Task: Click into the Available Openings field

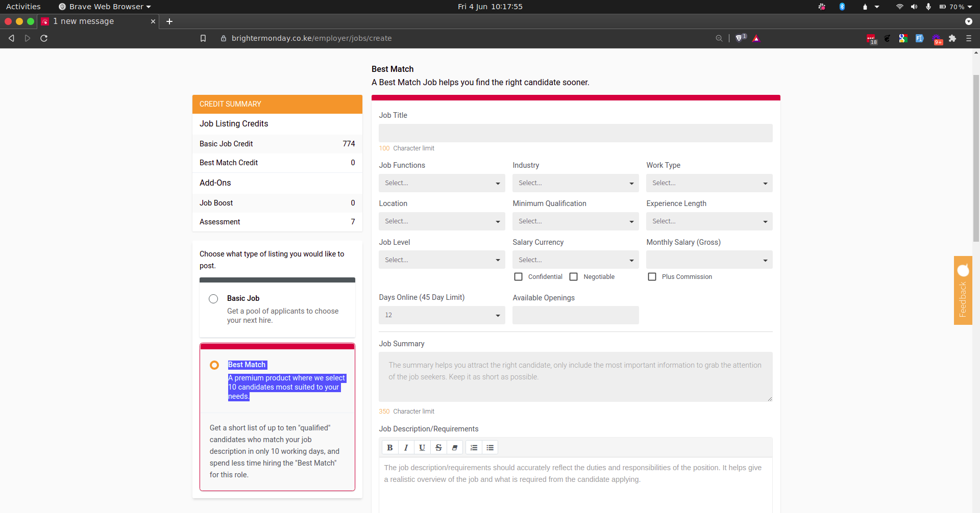Action: pos(576,315)
